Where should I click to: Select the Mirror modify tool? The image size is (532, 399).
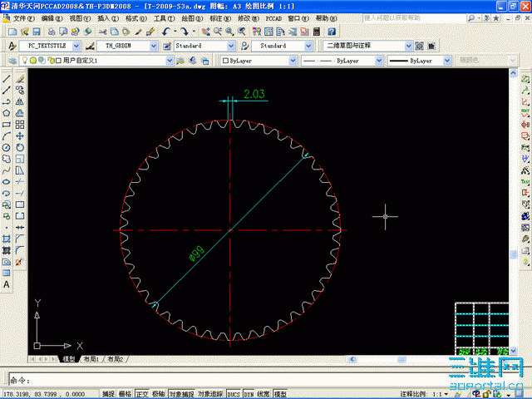click(20, 101)
